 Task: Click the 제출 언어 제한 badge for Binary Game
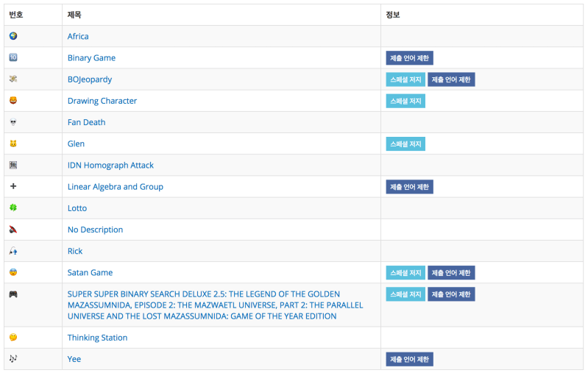point(410,58)
